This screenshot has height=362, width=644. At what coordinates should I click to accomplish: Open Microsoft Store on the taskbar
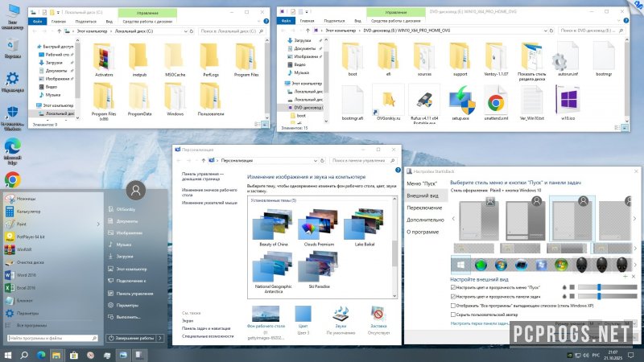click(73, 355)
